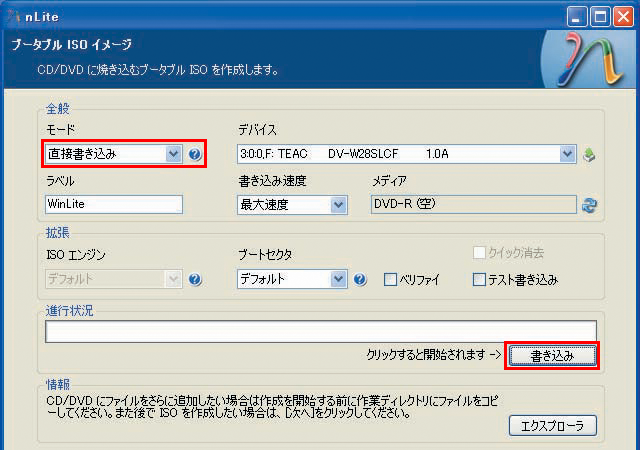640x450 pixels.
Task: Click the eject drive icon beside デバイス
Action: pos(589,155)
